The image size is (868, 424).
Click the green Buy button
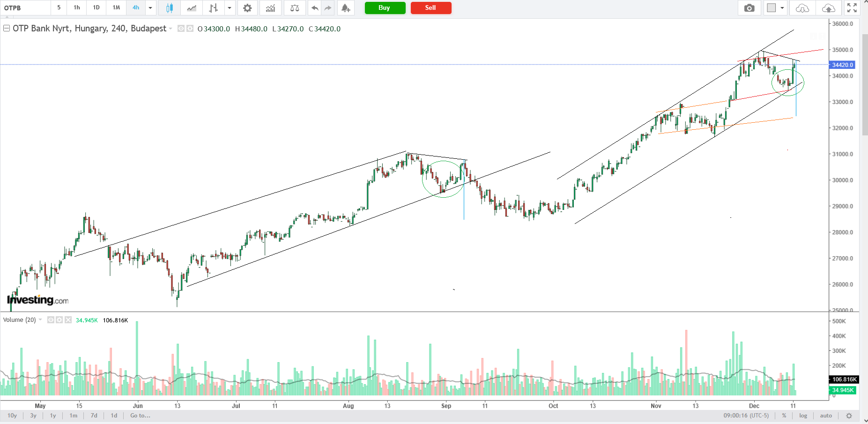tap(385, 8)
